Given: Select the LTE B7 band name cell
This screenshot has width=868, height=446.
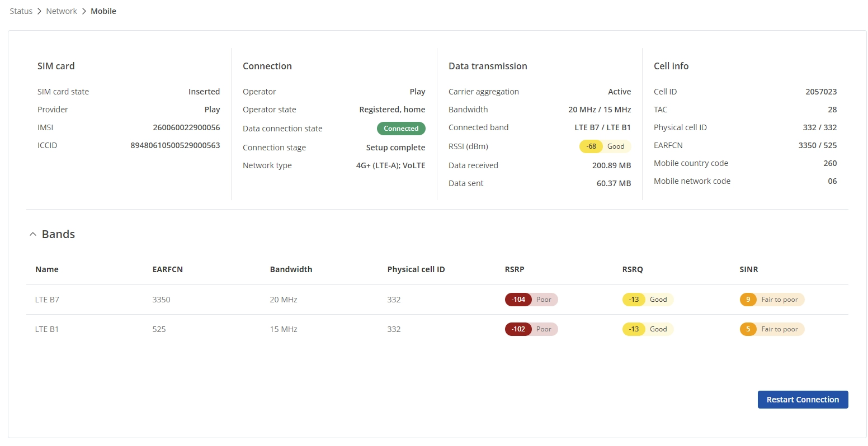Looking at the screenshot, I should (47, 300).
